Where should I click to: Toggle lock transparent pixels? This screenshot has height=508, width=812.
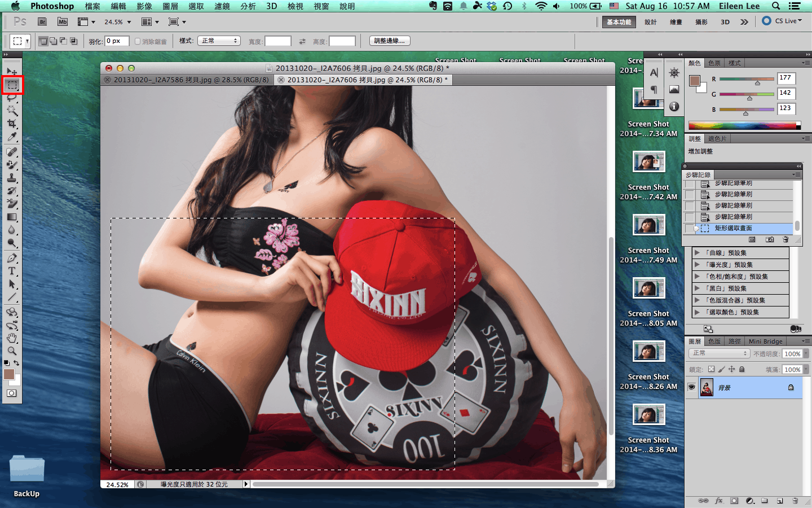[x=711, y=369]
